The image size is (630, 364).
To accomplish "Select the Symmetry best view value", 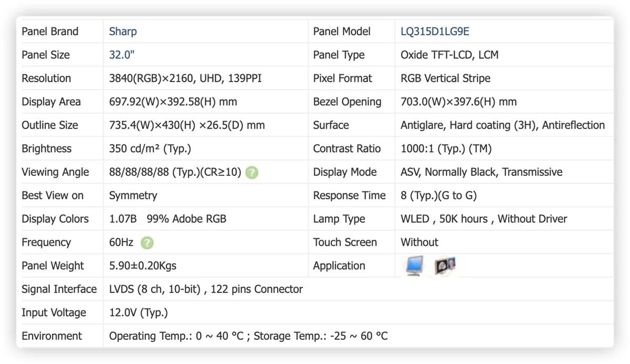I will coord(133,196).
